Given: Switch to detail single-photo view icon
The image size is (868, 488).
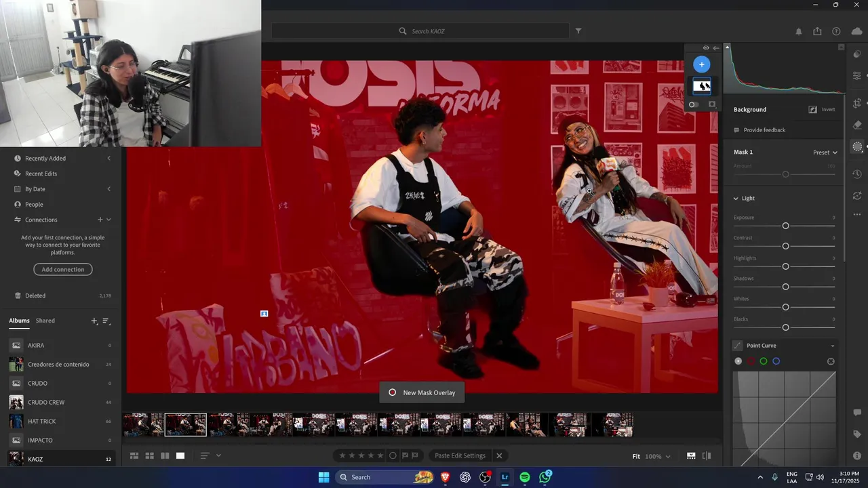Looking at the screenshot, I should click(180, 455).
